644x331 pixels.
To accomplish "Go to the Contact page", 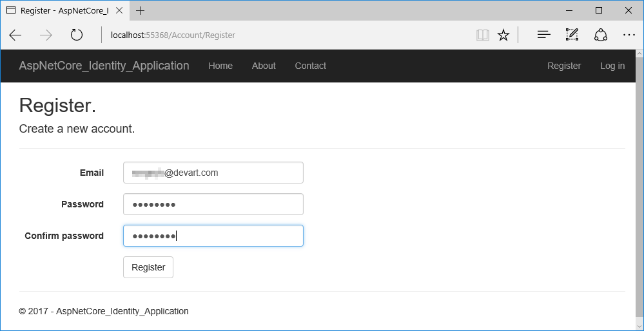I will coord(310,66).
